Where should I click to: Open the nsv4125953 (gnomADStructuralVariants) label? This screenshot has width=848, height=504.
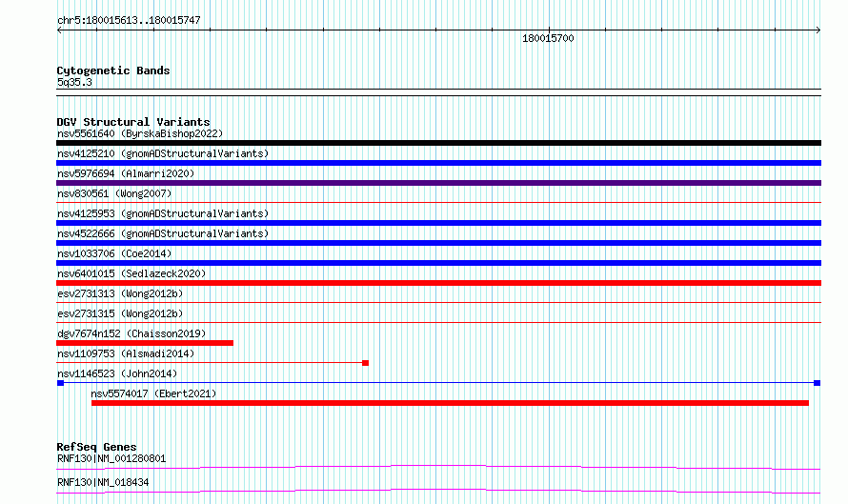[163, 213]
